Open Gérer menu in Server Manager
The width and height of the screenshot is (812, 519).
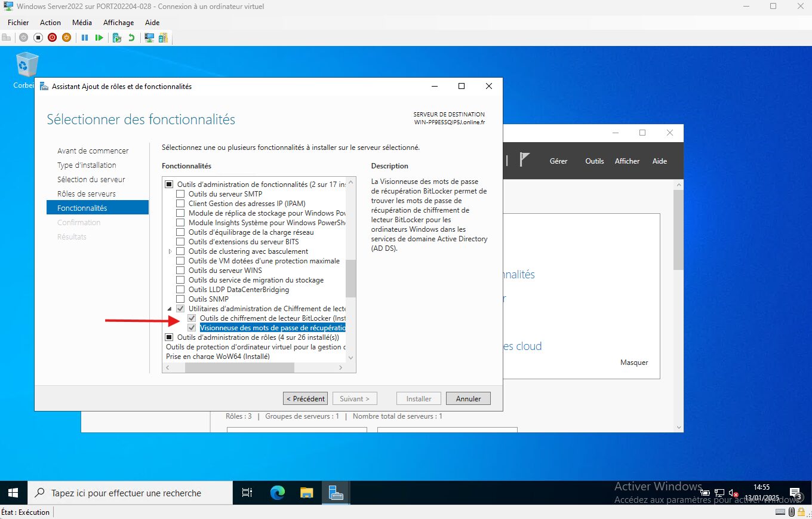point(558,161)
